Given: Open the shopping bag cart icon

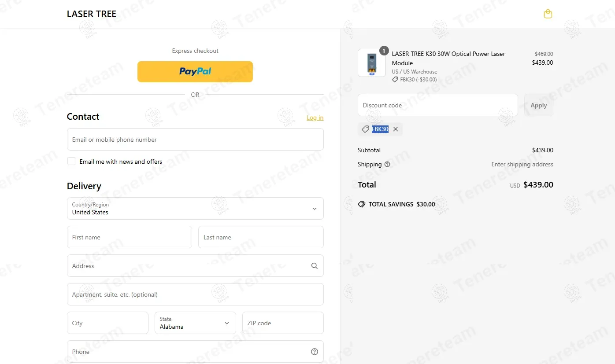Looking at the screenshot, I should [548, 14].
